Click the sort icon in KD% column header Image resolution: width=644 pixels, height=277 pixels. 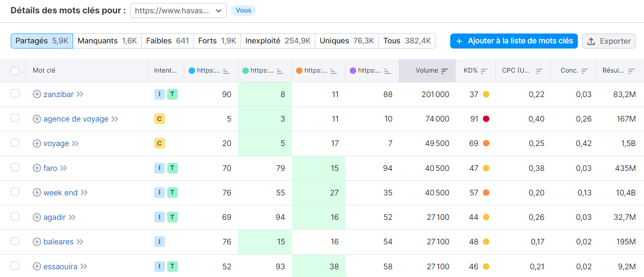pos(484,71)
